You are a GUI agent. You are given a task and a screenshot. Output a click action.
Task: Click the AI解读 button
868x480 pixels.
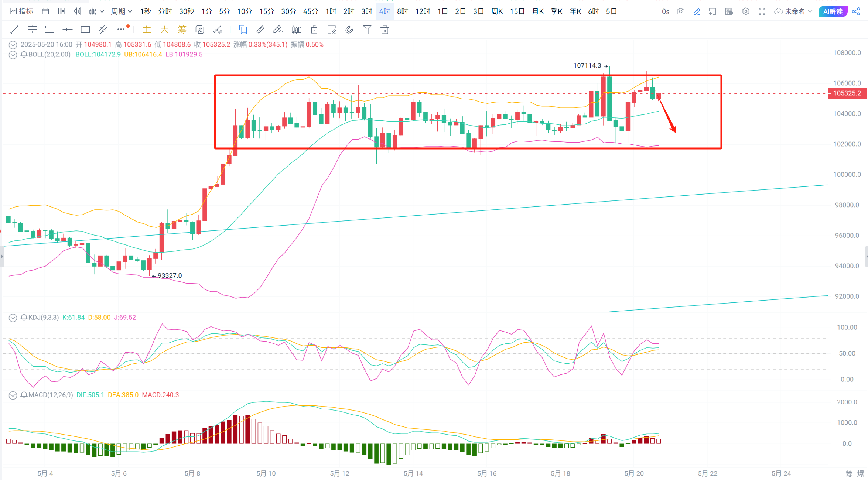coord(833,11)
